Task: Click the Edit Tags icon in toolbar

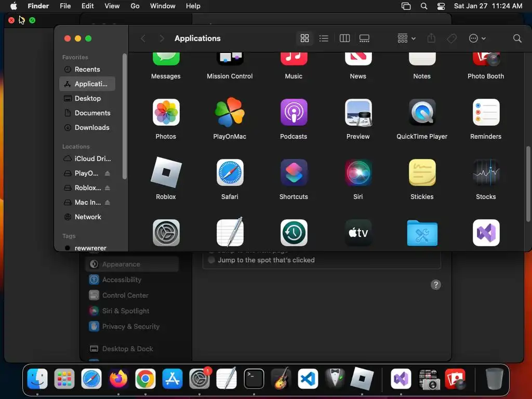Action: click(x=451, y=38)
